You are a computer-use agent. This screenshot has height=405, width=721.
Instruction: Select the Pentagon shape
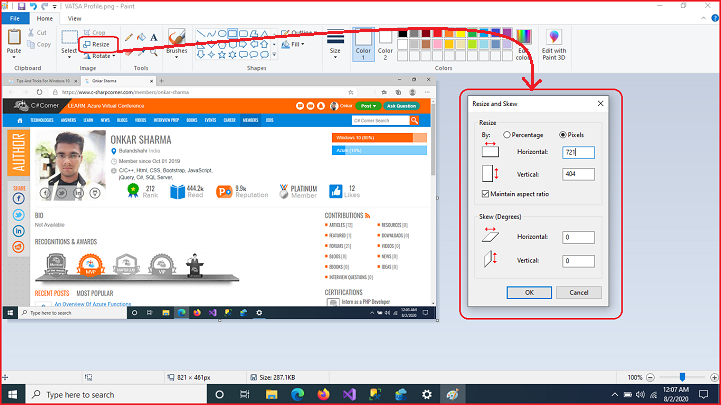[222, 45]
